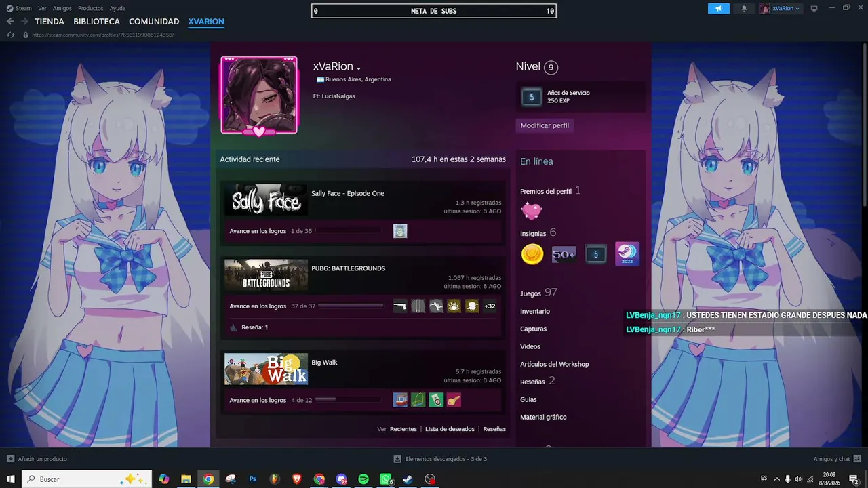Open the Sally Face game thumbnail

(x=266, y=200)
